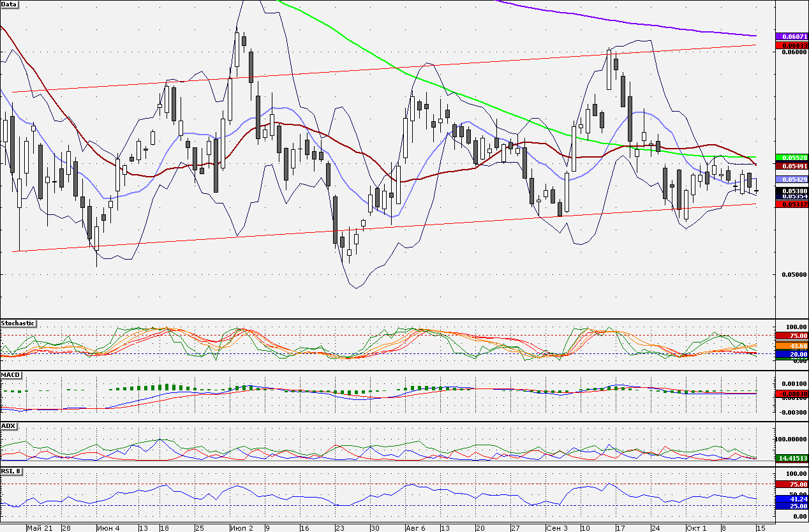Click the red 0.06033 price label

792,45
